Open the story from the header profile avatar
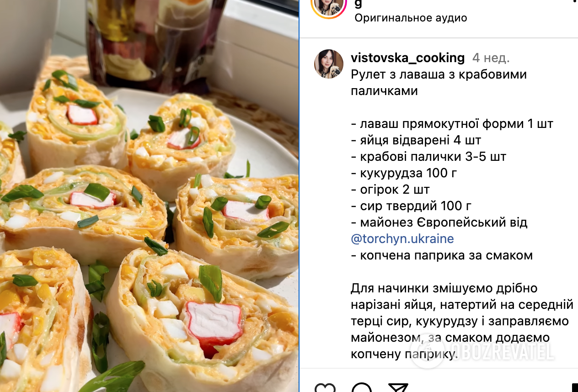Viewport: 578px width, 392px height. tap(328, 5)
